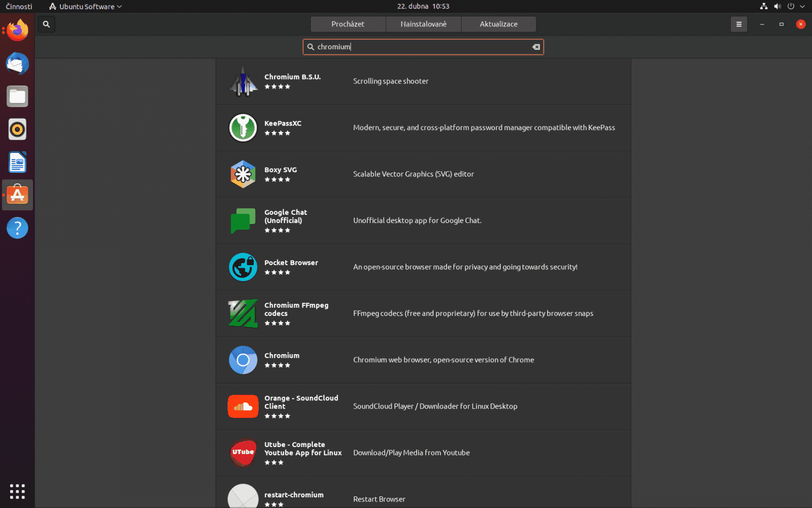Launch Firefox from the dock

(17, 29)
